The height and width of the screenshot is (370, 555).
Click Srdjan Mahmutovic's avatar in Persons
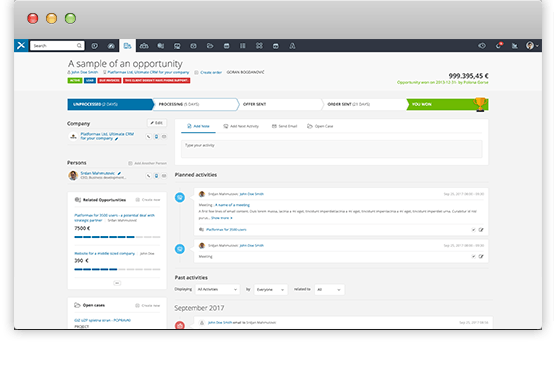click(x=73, y=175)
